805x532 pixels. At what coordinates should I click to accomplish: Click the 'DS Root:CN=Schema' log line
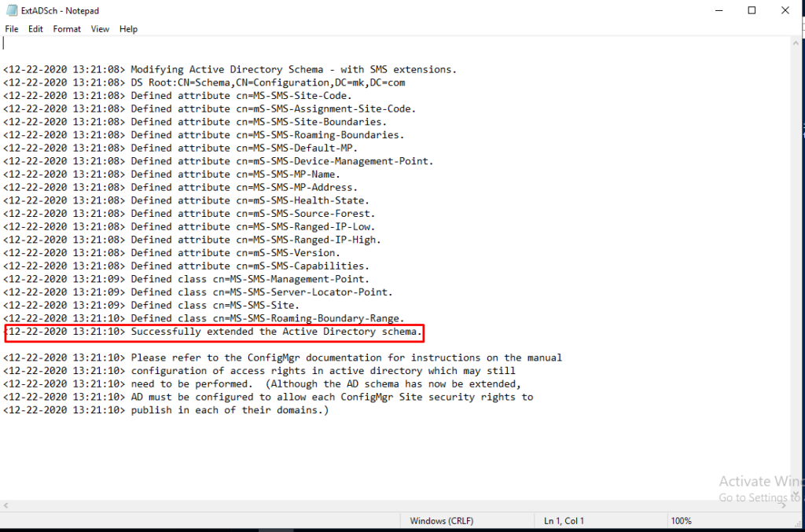[x=267, y=83]
